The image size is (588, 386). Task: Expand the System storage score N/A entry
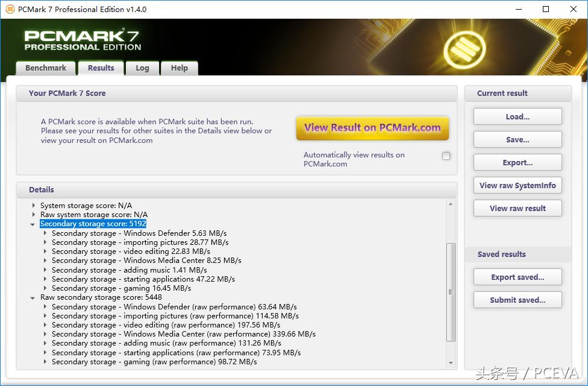click(x=33, y=205)
